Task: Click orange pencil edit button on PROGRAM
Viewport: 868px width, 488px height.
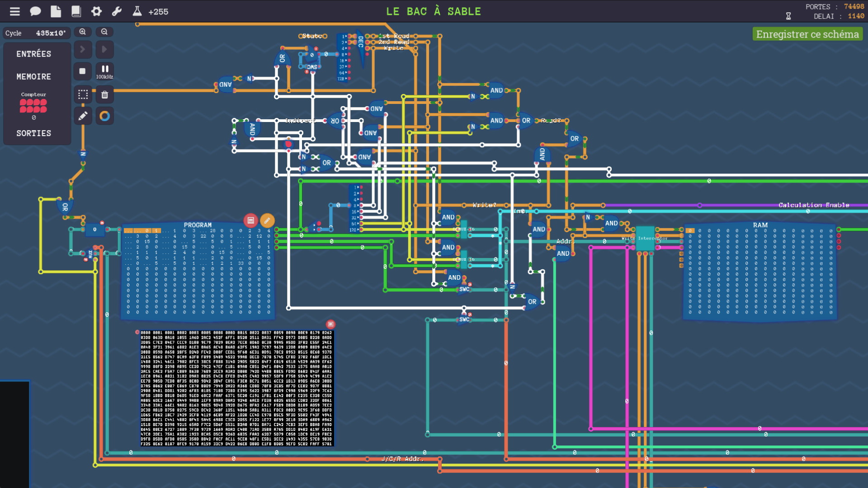Action: coord(267,221)
